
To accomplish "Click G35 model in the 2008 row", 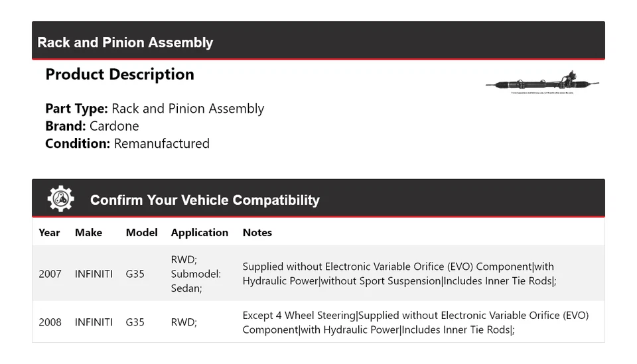I will click(135, 322).
